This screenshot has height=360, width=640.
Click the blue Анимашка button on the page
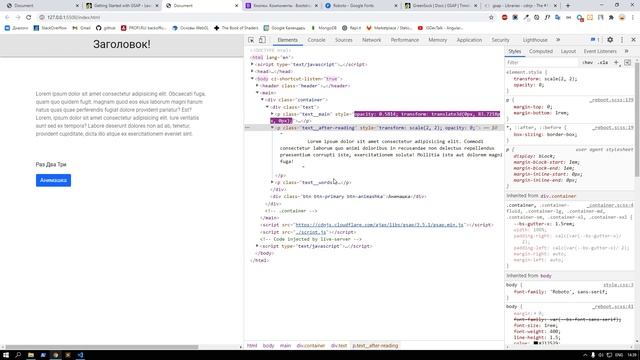53,180
